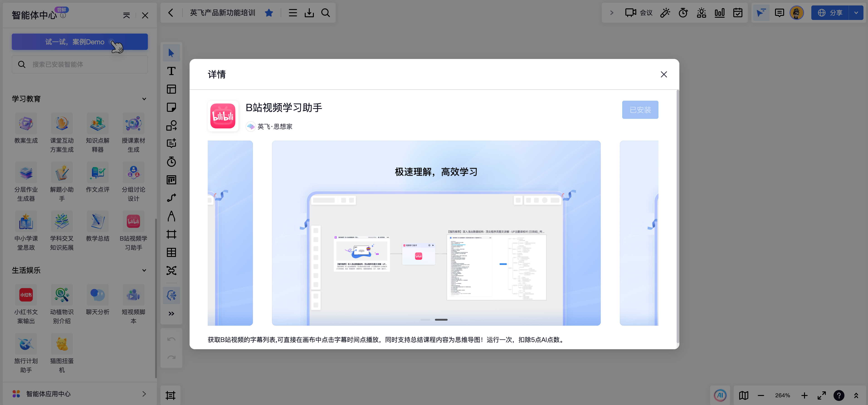The height and width of the screenshot is (405, 868).
Task: Click the next carousel slide preview
Action: point(639,233)
